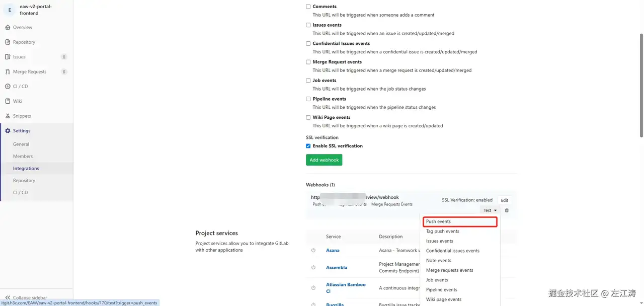Open CI / CD rocket icon
Viewport: 644px width, 306px height.
(x=8, y=87)
